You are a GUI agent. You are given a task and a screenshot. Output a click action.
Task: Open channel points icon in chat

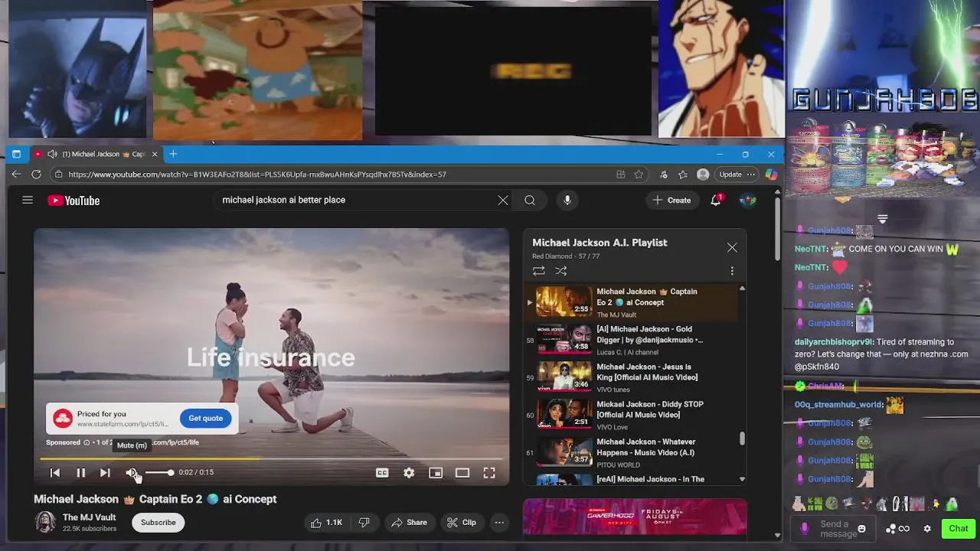(x=897, y=529)
